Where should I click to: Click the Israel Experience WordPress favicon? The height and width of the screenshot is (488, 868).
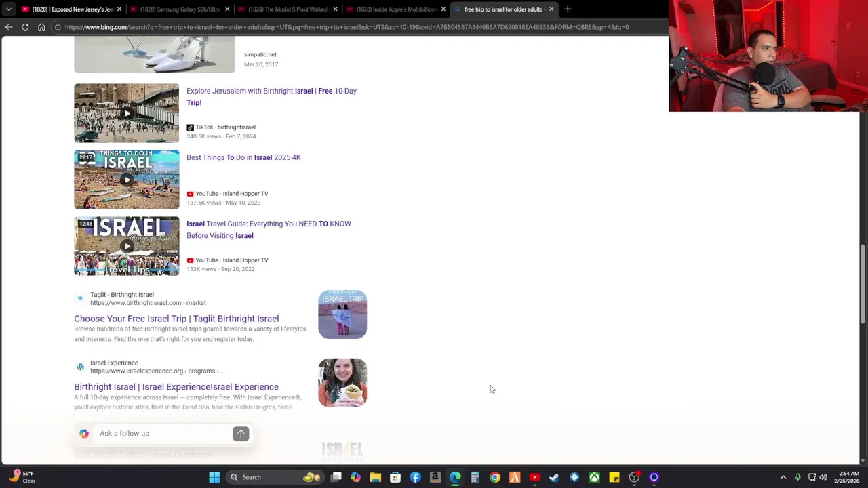(80, 367)
